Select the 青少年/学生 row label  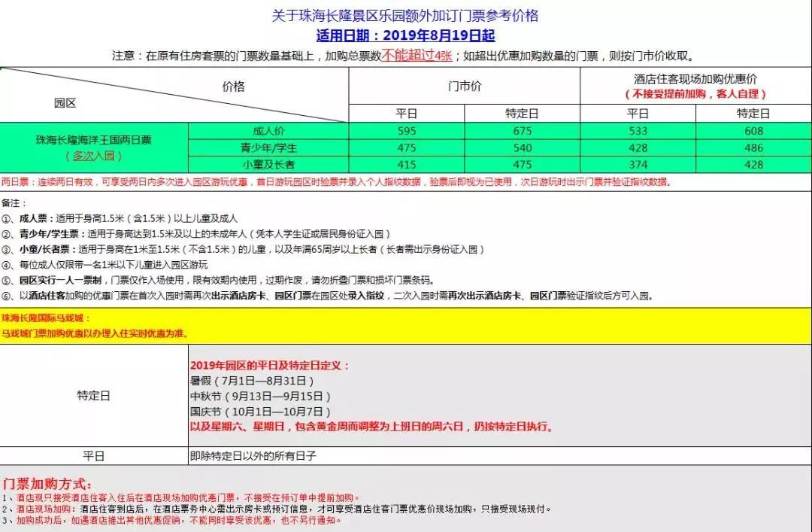point(268,147)
